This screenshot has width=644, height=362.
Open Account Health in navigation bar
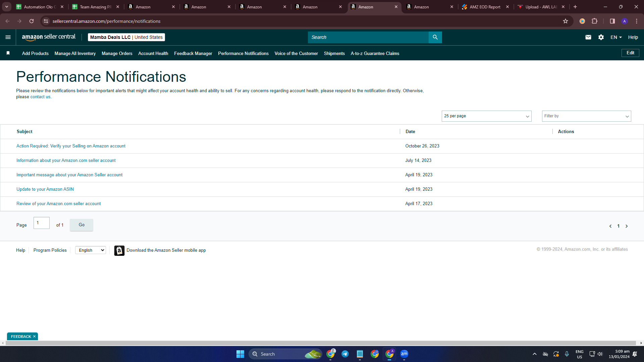[x=153, y=53]
